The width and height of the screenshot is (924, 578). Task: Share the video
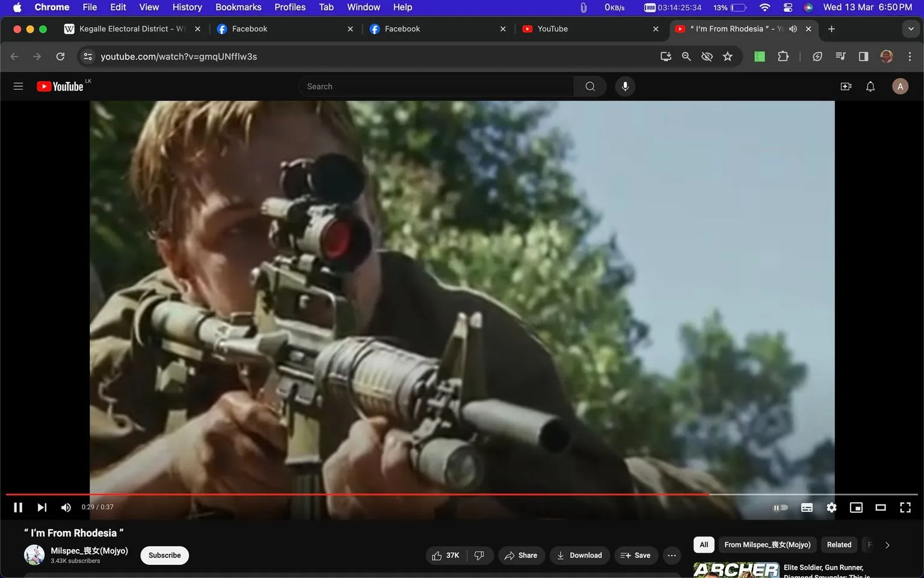click(x=521, y=555)
